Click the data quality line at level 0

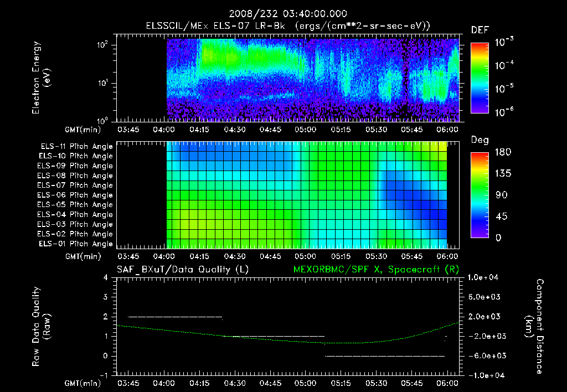[x=385, y=356]
